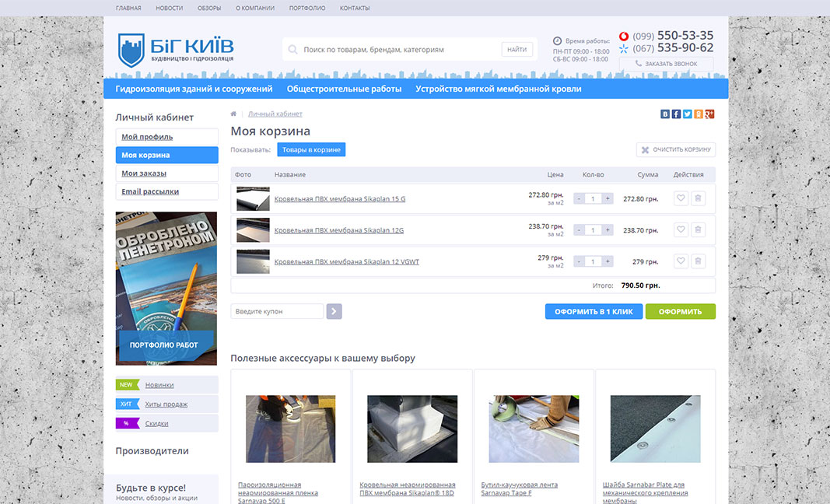Click Оформить в 1 клик button
The width and height of the screenshot is (830, 504).
point(594,311)
